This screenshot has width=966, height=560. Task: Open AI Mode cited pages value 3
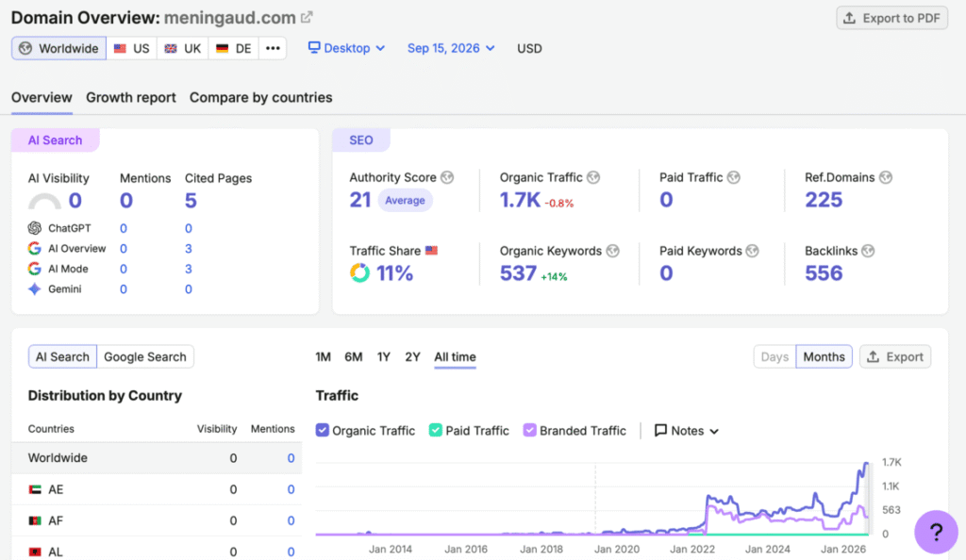189,269
